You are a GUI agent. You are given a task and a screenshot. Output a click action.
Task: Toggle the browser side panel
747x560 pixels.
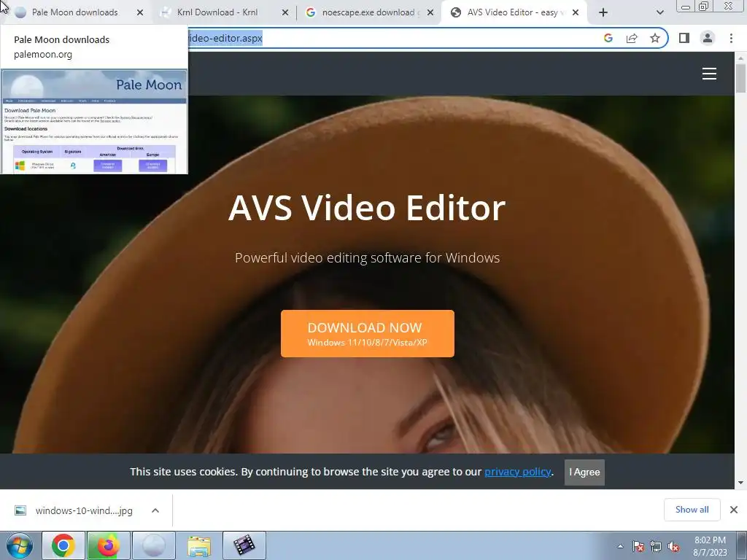(684, 38)
